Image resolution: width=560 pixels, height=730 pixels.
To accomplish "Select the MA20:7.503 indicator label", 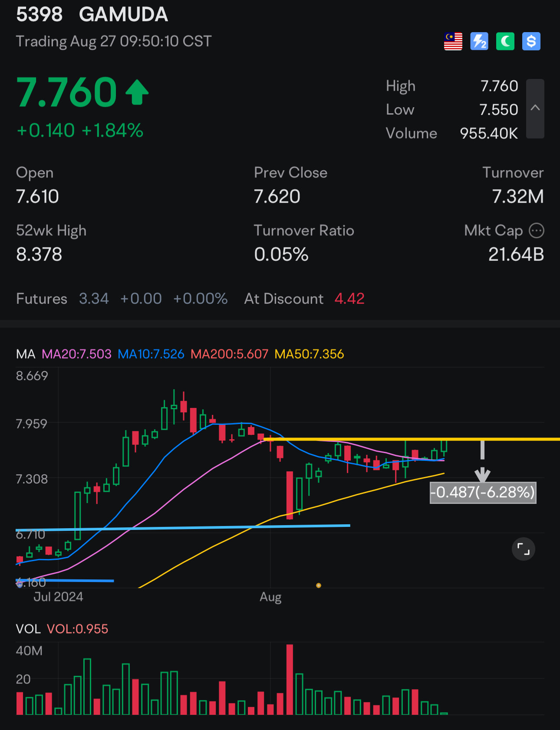I will (76, 354).
